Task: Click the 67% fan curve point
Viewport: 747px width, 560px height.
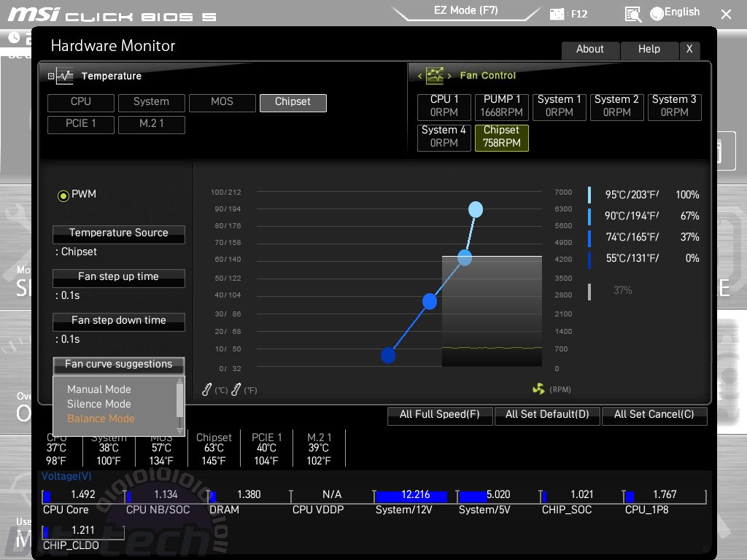Action: click(465, 258)
